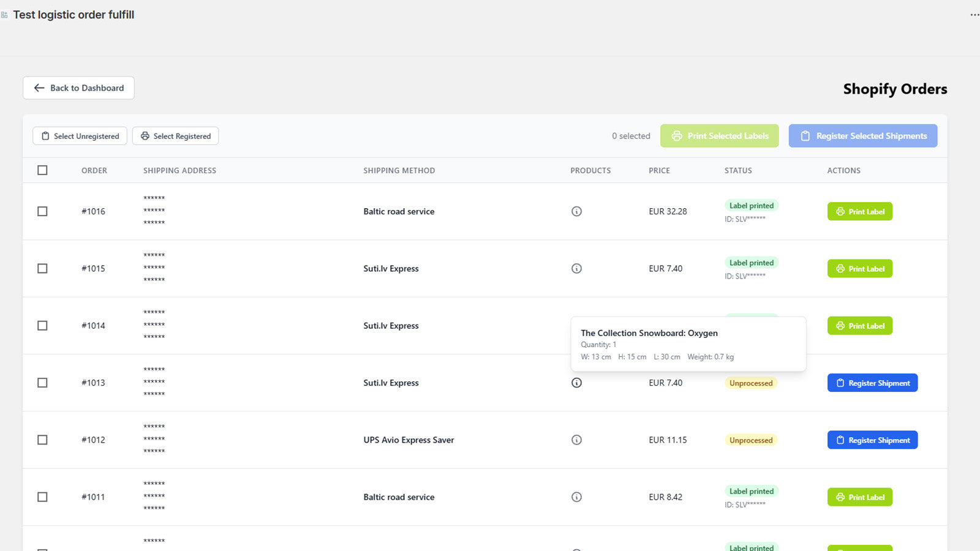Open product info icon for order #1016
This screenshot has width=980, height=551.
(576, 211)
